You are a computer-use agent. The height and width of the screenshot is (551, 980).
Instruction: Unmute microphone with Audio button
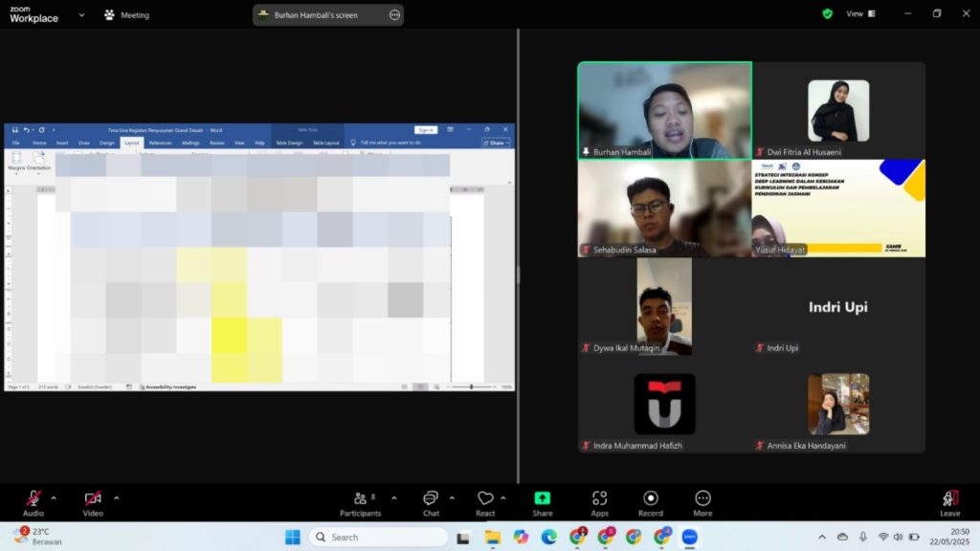(x=33, y=502)
